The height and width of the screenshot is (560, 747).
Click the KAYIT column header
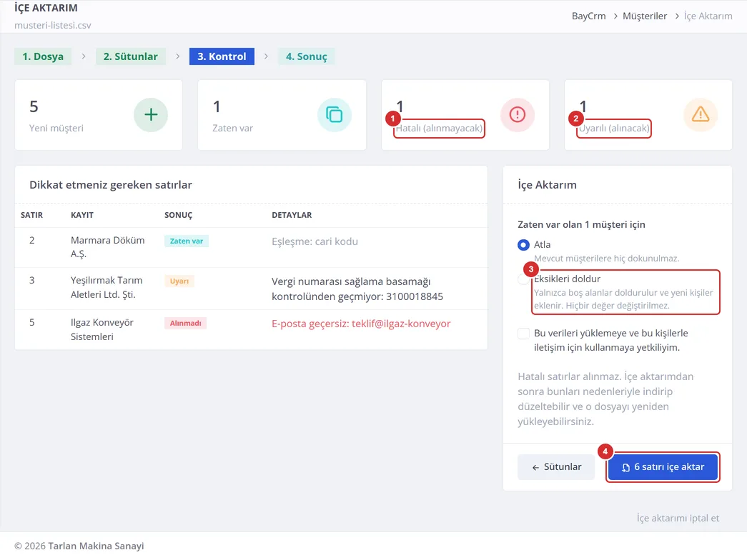pyautogui.click(x=82, y=215)
